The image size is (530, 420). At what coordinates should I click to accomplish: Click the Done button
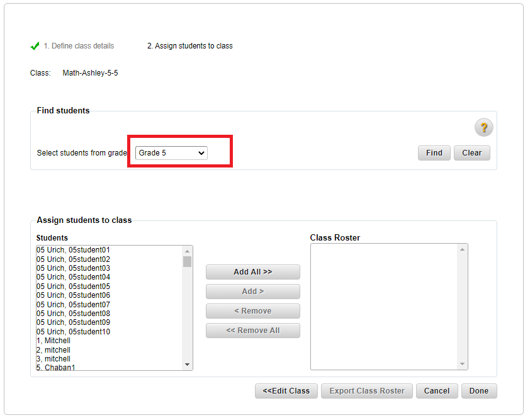coord(478,390)
